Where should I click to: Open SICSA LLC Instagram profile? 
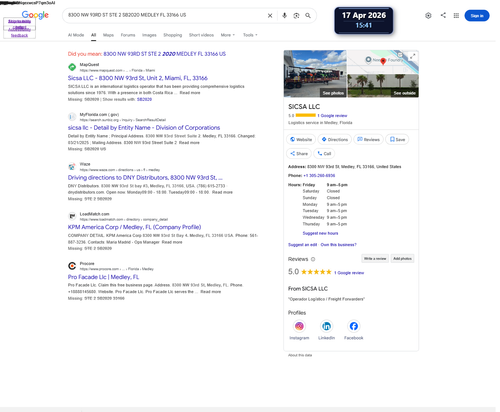299,326
